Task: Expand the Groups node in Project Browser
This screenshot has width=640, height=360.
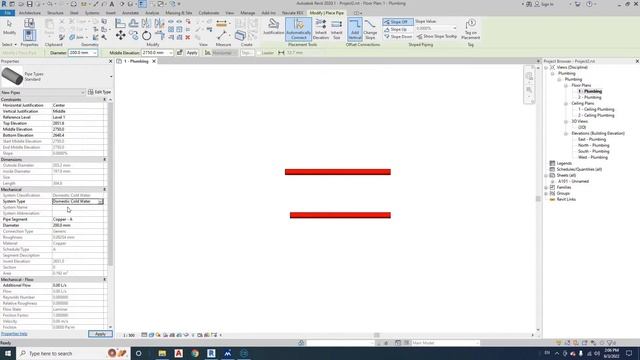Action: pos(546,193)
